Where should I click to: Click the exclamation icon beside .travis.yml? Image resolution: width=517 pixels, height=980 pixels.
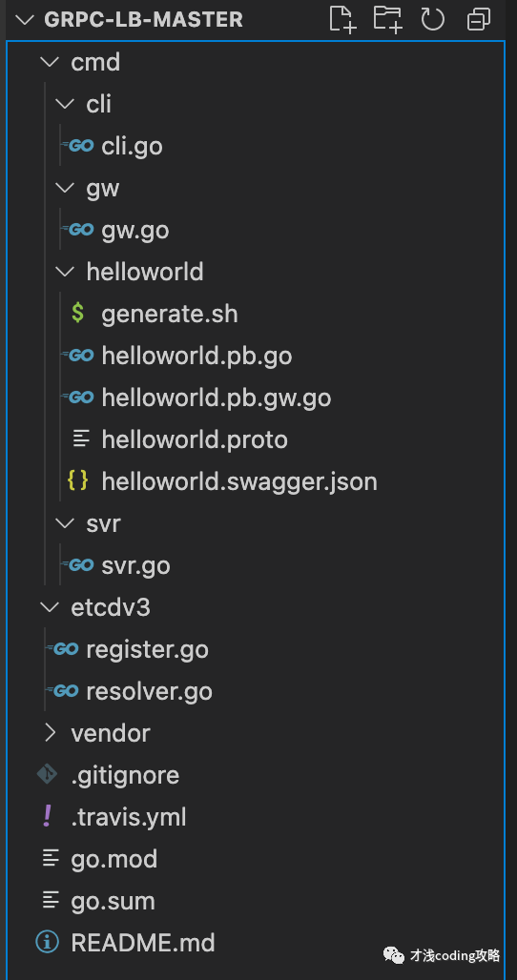[x=48, y=817]
